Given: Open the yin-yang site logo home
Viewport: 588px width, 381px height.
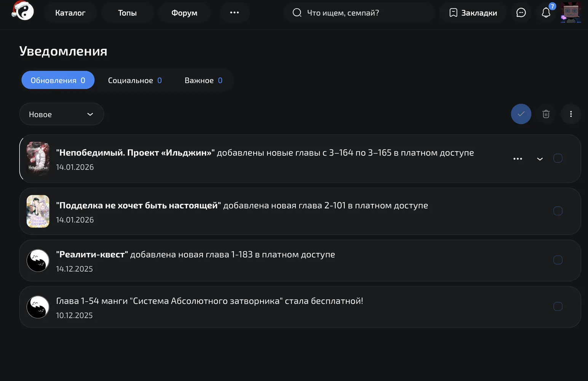Looking at the screenshot, I should pos(23,11).
